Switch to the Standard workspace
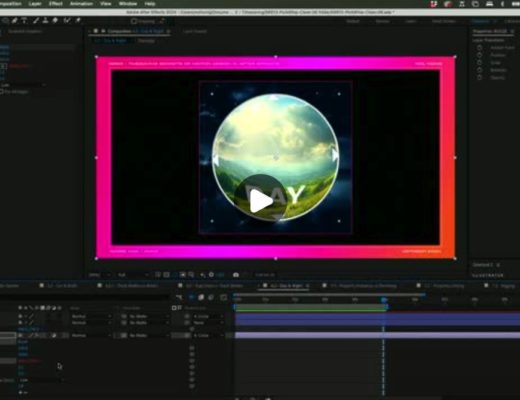Screen dimensions: 520x400 pos(481,21)
